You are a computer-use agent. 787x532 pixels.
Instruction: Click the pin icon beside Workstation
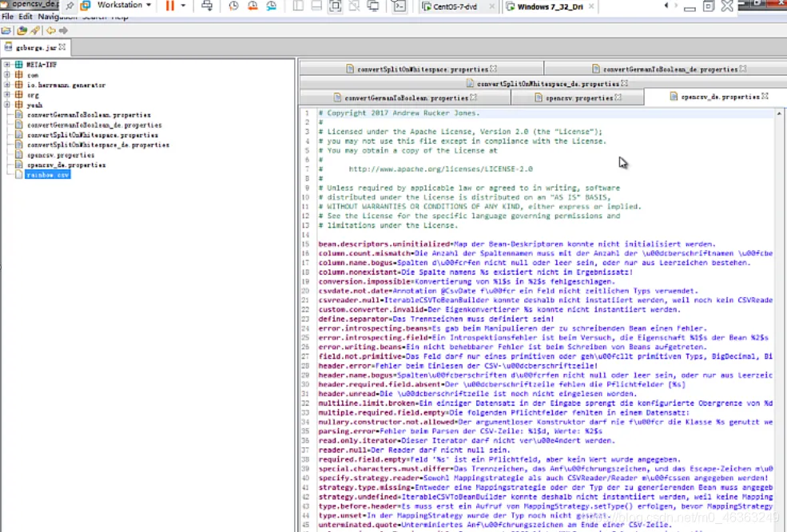point(70,6)
